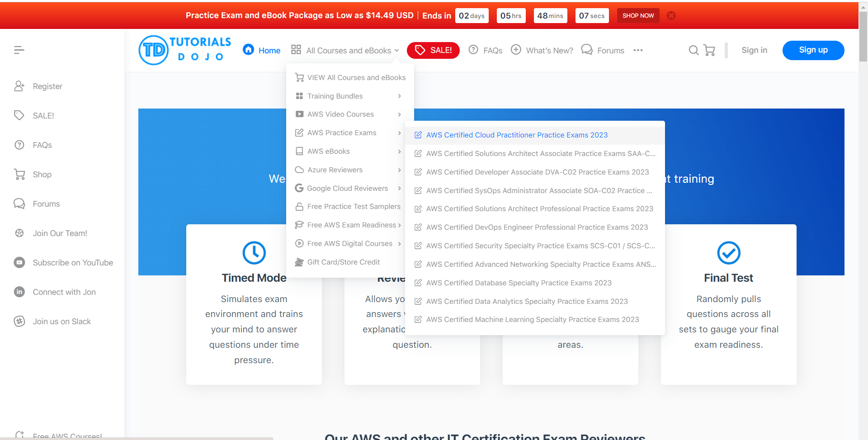Click the LinkedIn icon beside Connect with Jon
Image resolution: width=868 pixels, height=440 pixels.
tap(19, 292)
